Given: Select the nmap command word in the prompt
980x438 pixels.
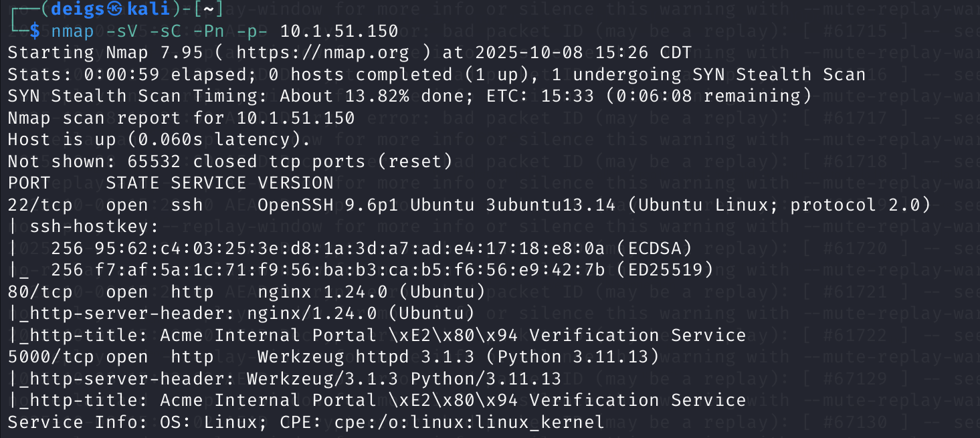Looking at the screenshot, I should tap(72, 31).
